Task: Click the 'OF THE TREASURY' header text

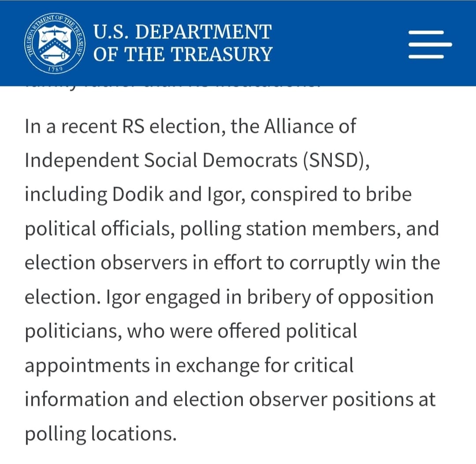Action: pos(183,54)
